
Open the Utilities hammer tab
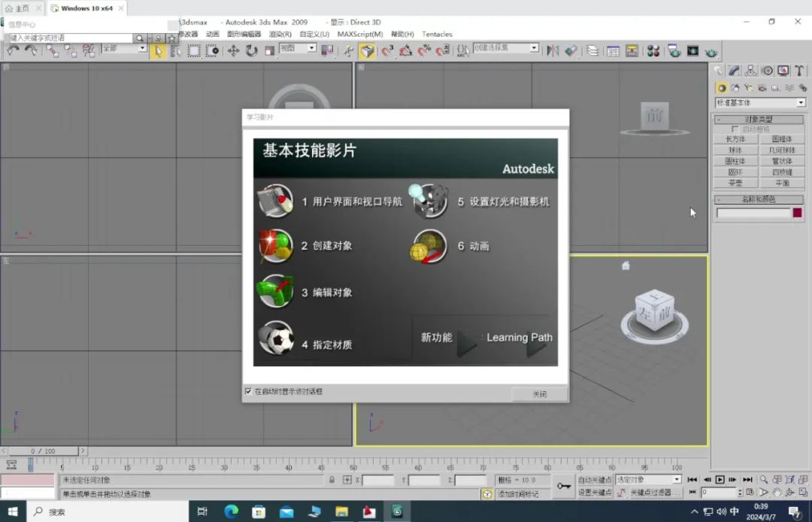point(799,71)
